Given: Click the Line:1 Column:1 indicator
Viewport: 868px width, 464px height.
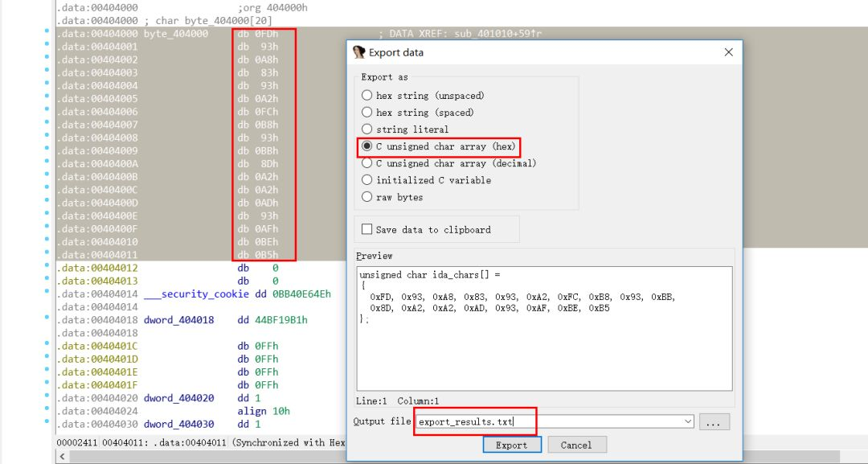Looking at the screenshot, I should (x=398, y=401).
